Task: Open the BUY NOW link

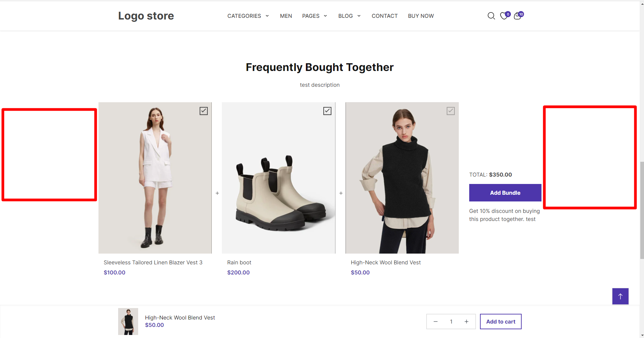Action: [x=421, y=16]
